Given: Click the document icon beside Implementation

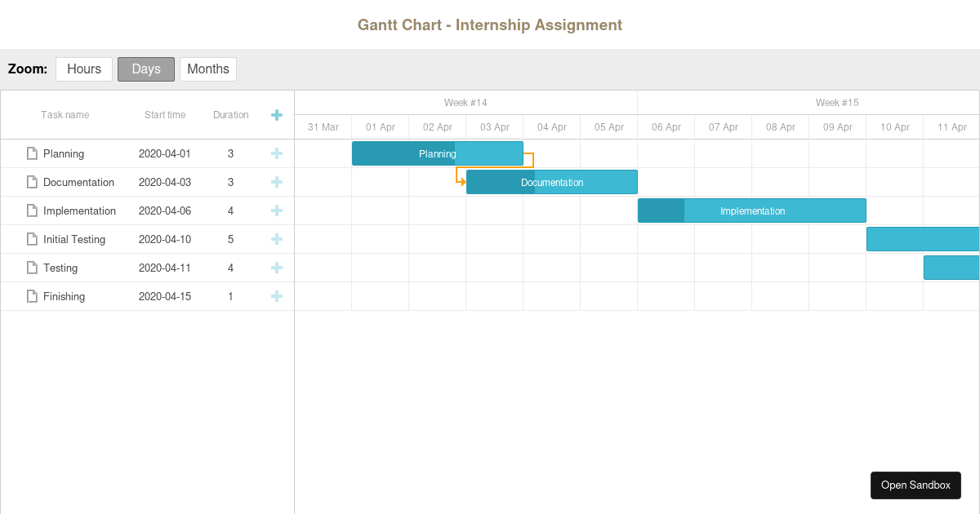Looking at the screenshot, I should pos(30,210).
